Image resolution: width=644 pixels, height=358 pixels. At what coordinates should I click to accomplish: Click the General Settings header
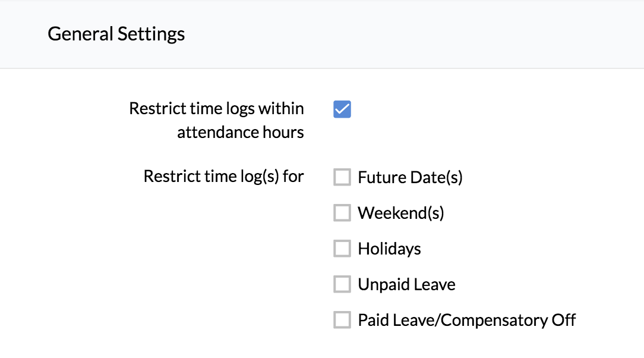pyautogui.click(x=116, y=34)
